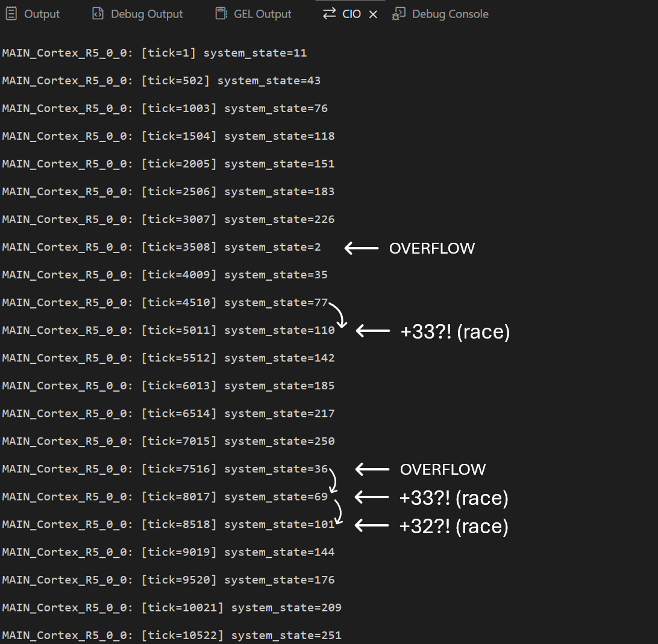The image size is (658, 644).
Task: Close the CIO tab
Action: click(x=373, y=14)
